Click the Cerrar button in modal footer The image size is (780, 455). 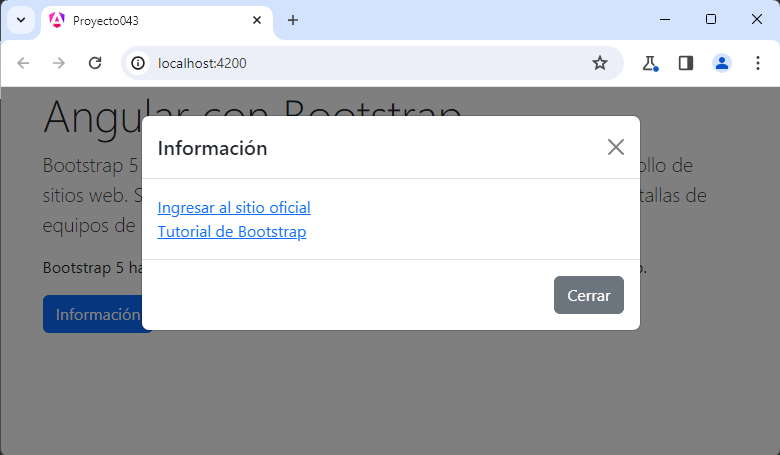pos(588,295)
